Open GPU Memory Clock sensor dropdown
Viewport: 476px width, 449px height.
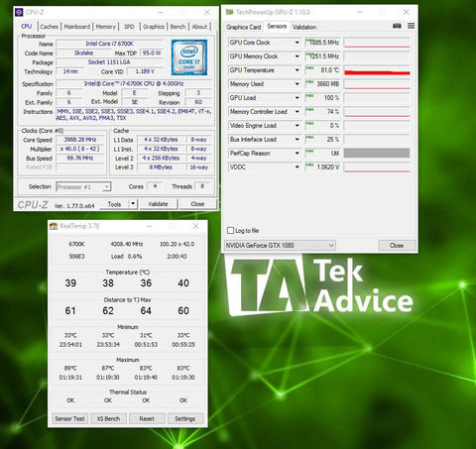297,56
